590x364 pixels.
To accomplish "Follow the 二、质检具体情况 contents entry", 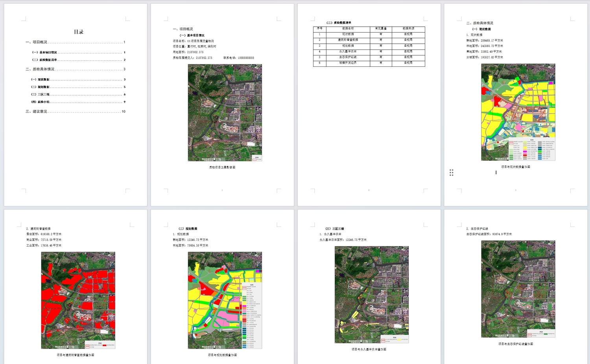I will click(x=76, y=69).
